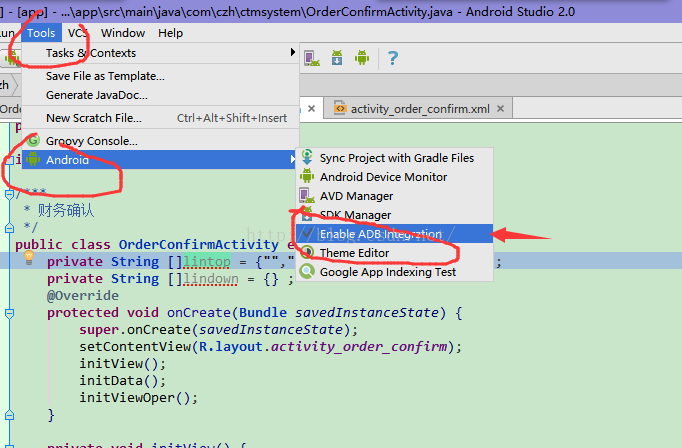The width and height of the screenshot is (682, 448).
Task: Click the blue Help question mark icon
Action: click(393, 58)
